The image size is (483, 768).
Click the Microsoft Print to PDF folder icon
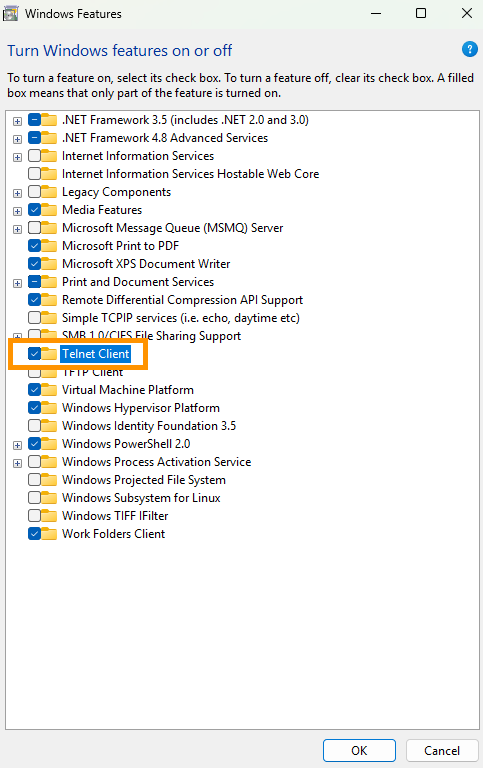pos(49,246)
